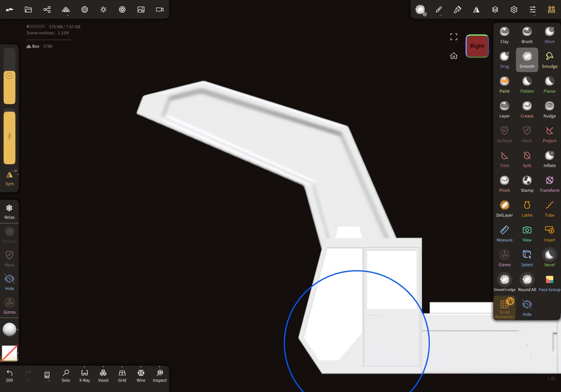Select the Smudge tool
Image resolution: width=561 pixels, height=392 pixels.
[x=550, y=60]
